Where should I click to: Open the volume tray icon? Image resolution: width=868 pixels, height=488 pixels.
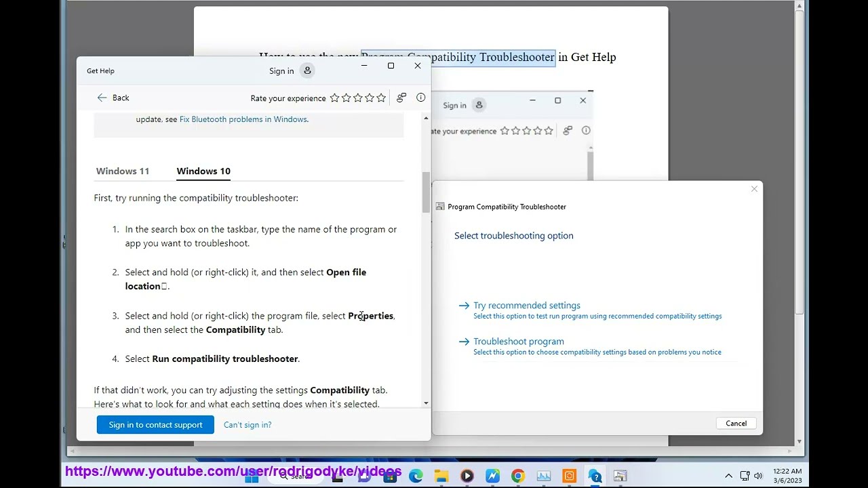(x=758, y=476)
